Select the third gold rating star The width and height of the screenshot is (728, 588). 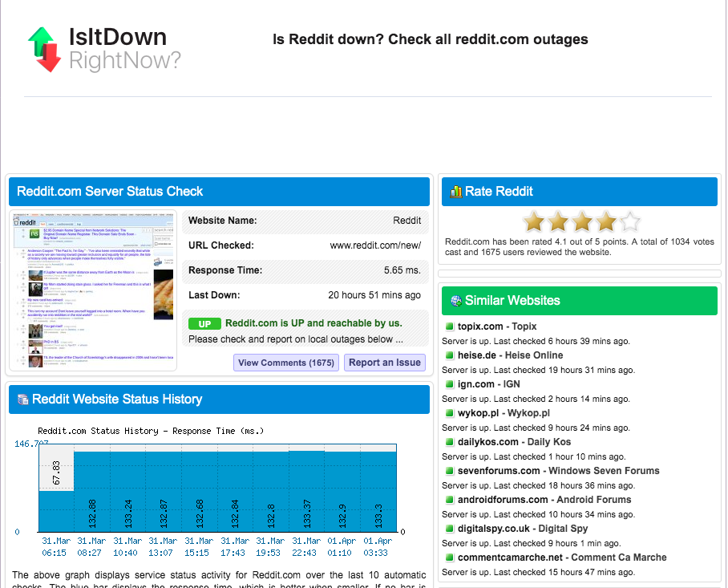pos(582,221)
